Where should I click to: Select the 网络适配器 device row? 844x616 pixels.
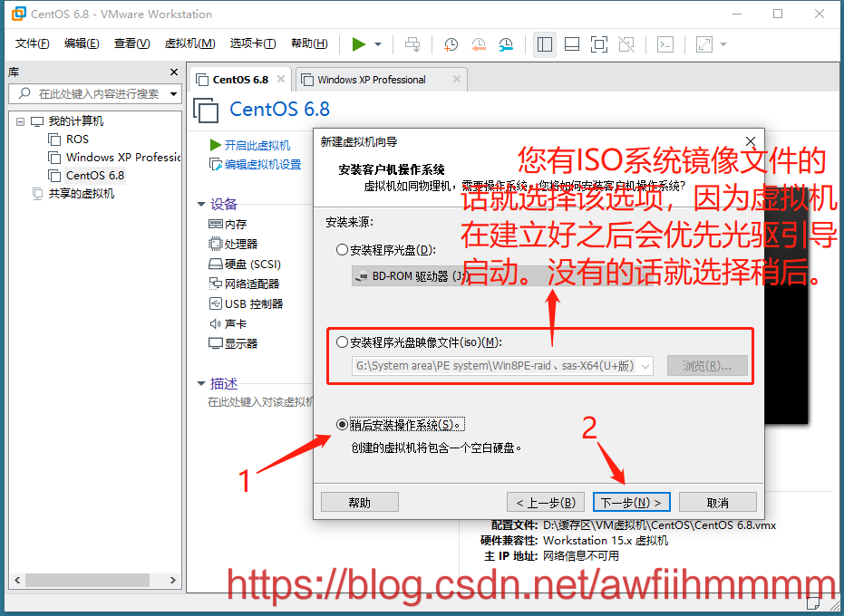(245, 284)
